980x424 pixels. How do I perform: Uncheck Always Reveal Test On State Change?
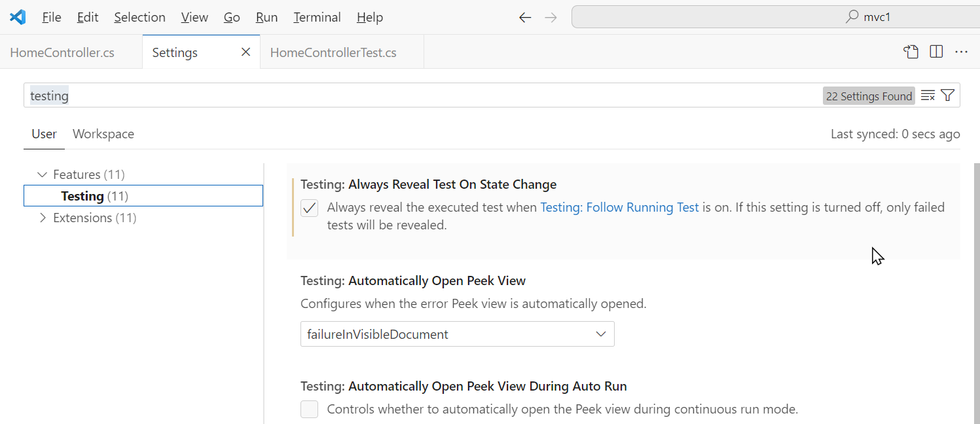[x=309, y=208]
